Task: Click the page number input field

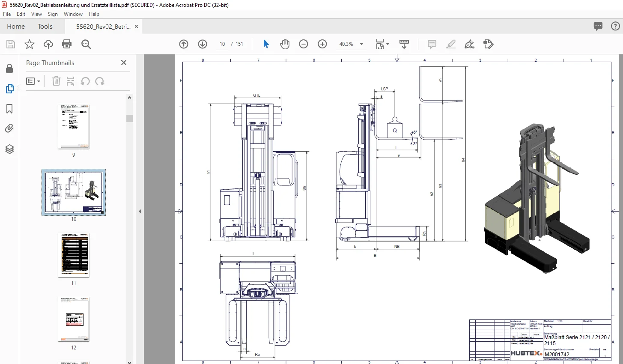Action: [x=222, y=44]
